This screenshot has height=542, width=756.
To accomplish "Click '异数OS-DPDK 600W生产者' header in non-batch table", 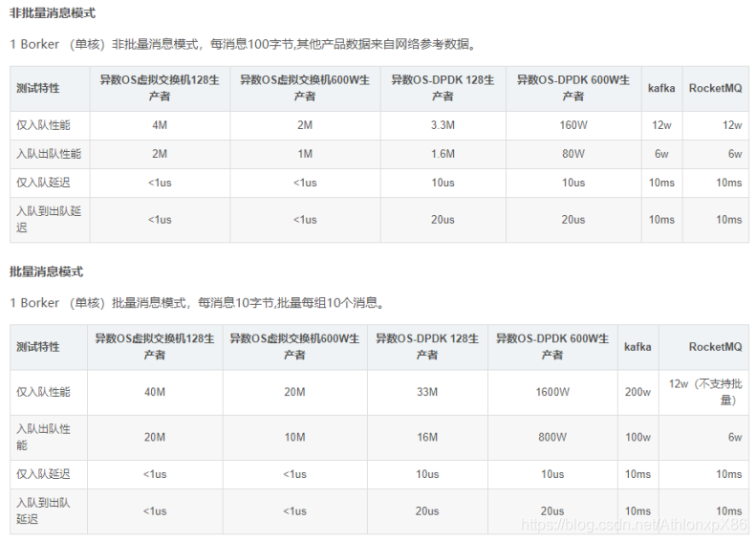I will tap(573, 89).
